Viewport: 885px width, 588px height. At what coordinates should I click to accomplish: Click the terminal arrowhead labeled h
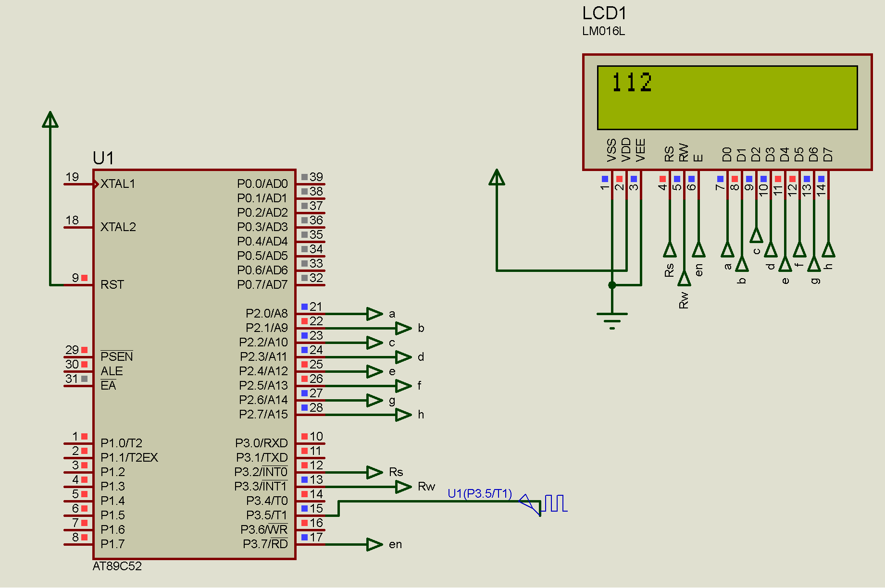coord(404,414)
